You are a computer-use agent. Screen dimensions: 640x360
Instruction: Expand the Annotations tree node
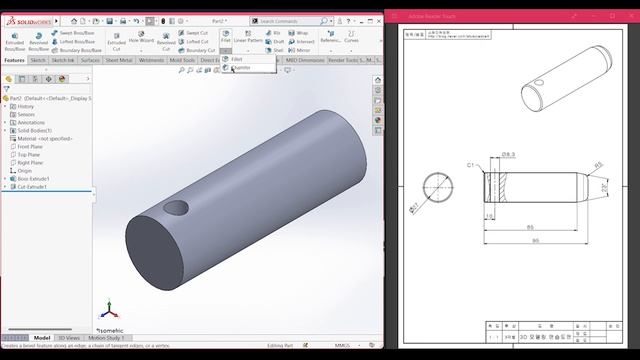pos(5,122)
